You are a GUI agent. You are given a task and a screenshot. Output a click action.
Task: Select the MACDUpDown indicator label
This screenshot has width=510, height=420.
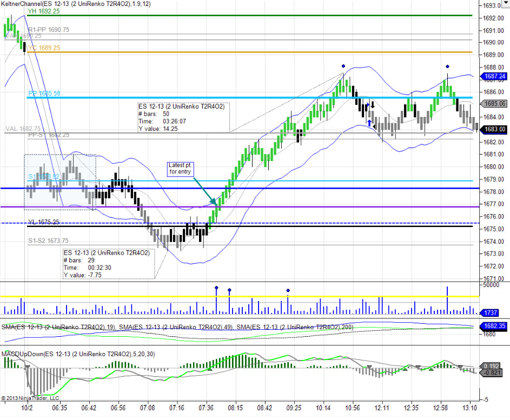click(x=78, y=354)
